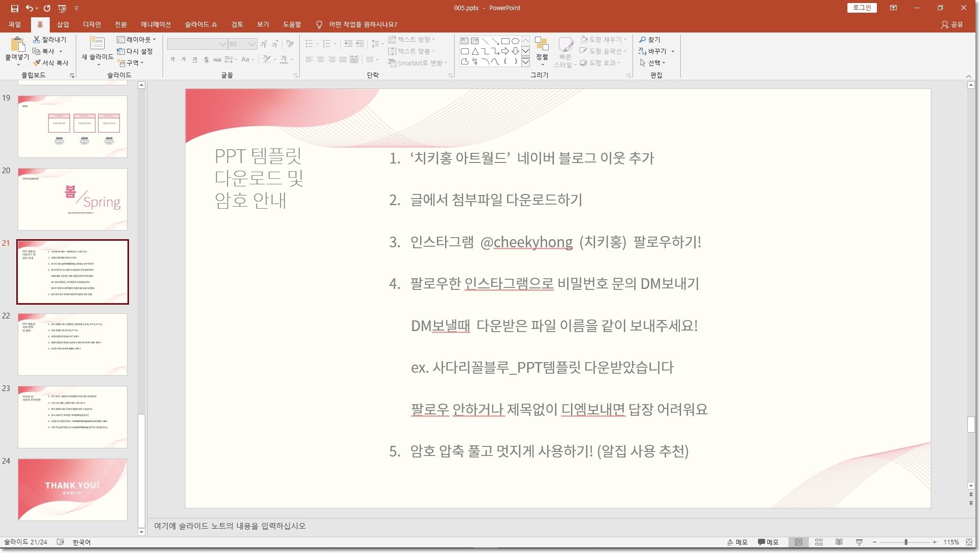
Task: Toggle Strikethrough formatting
Action: pyautogui.click(x=217, y=60)
